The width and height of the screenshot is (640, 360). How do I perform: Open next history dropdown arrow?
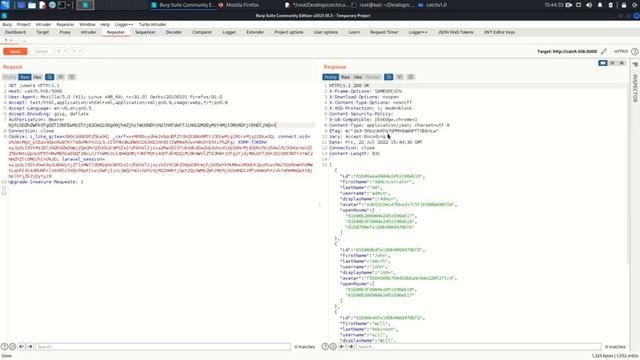[80, 51]
